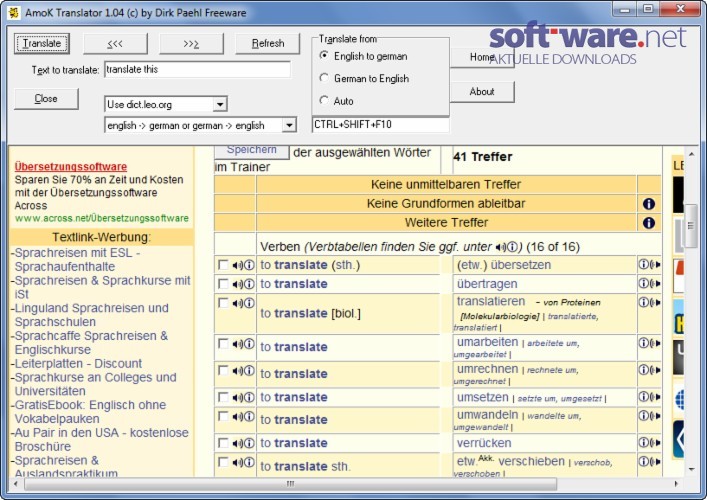
Task: Go back with the '<<<' button
Action: (115, 44)
